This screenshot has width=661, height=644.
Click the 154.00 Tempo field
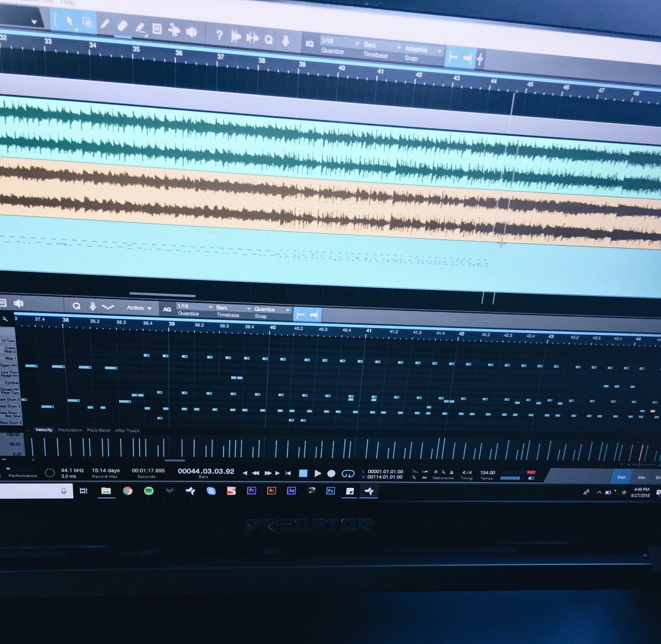[x=487, y=473]
